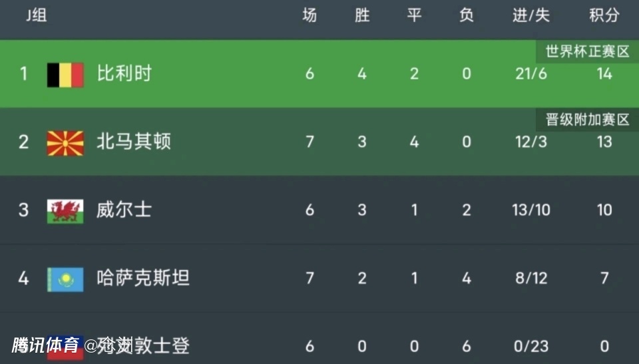
Task: Click North Macedonia's 13 points value
Action: pos(604,142)
